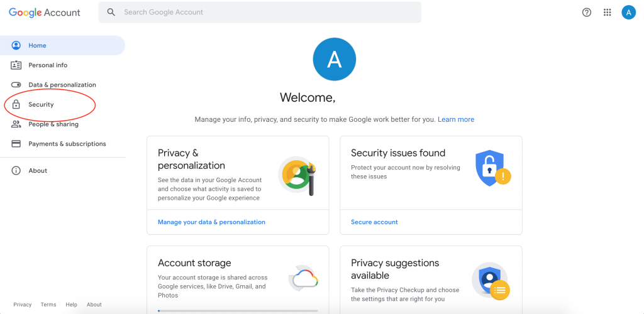Open Payments & subscriptions page
Image resolution: width=644 pixels, height=314 pixels.
pos(67,144)
